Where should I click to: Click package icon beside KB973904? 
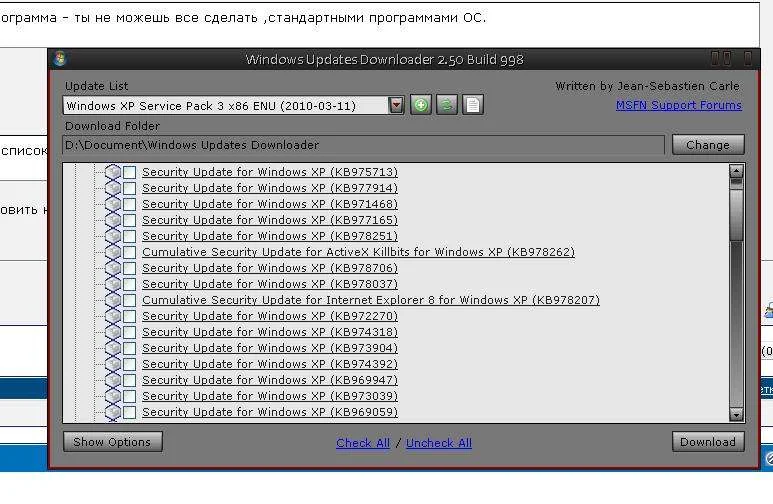pyautogui.click(x=113, y=348)
